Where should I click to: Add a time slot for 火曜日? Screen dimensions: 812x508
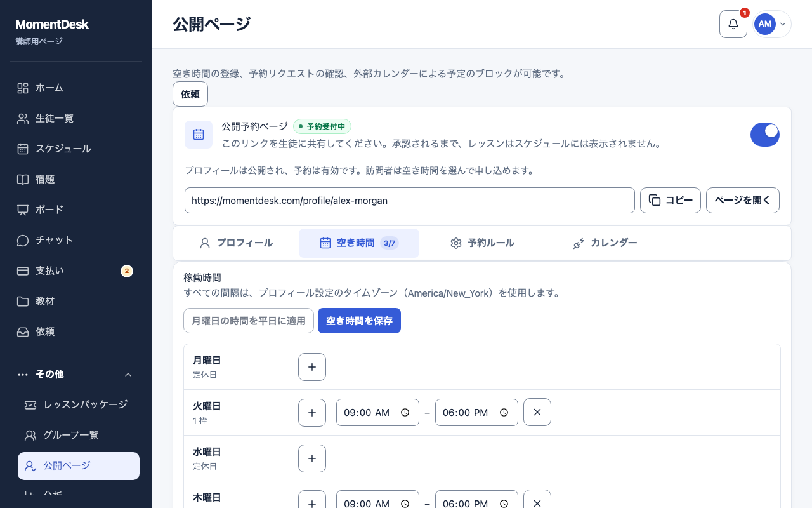pos(312,413)
